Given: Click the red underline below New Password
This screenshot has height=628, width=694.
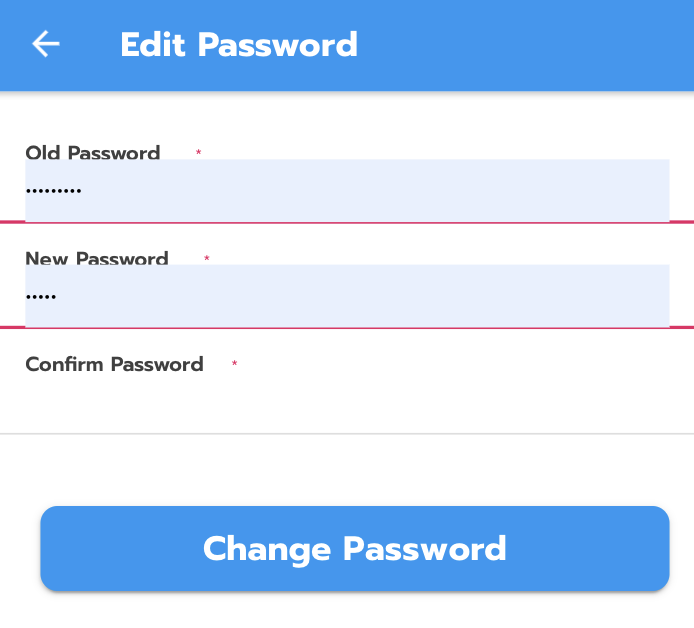Looking at the screenshot, I should point(346,327).
